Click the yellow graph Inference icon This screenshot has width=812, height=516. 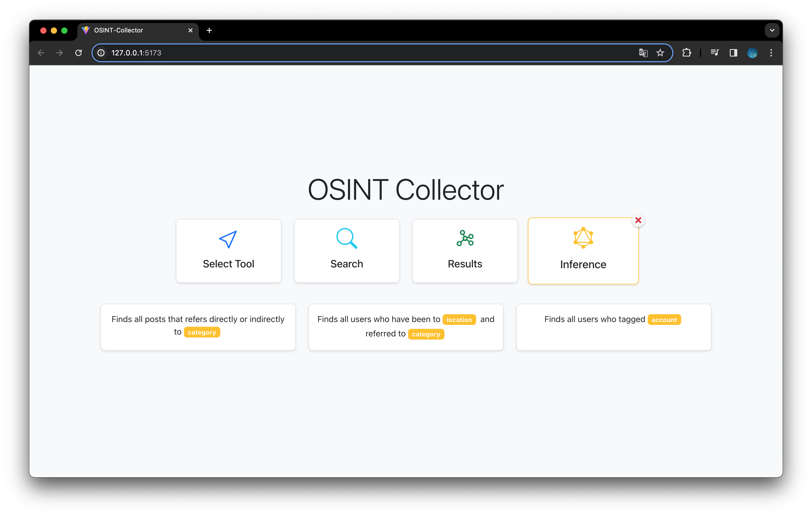[583, 238]
